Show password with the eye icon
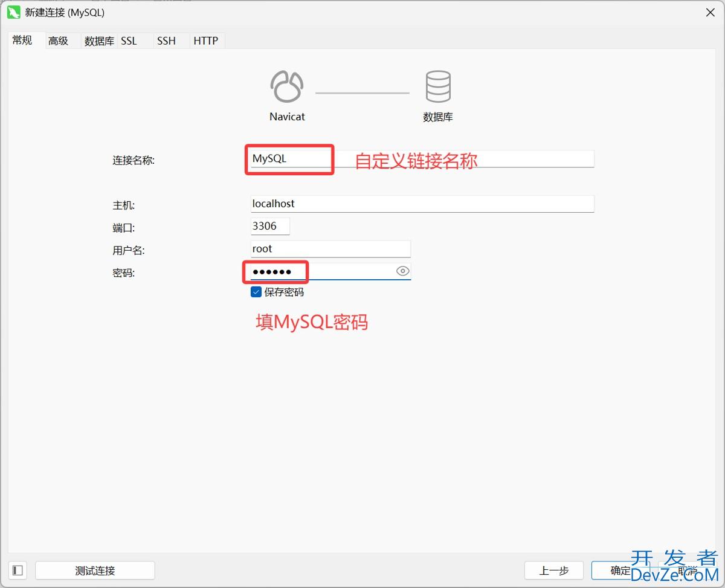 (x=403, y=271)
